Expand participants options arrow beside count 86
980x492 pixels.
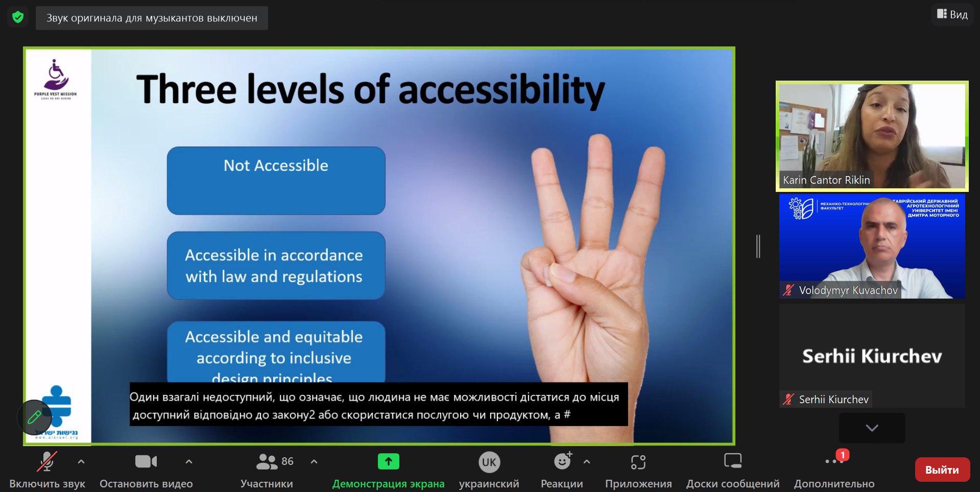click(x=314, y=461)
